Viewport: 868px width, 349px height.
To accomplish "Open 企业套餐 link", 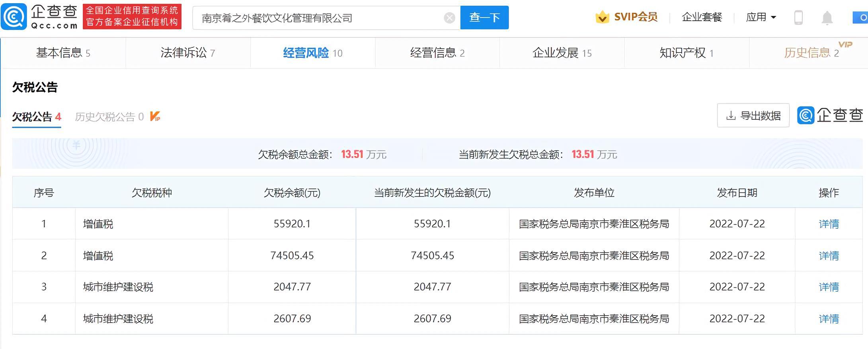I will click(x=702, y=17).
